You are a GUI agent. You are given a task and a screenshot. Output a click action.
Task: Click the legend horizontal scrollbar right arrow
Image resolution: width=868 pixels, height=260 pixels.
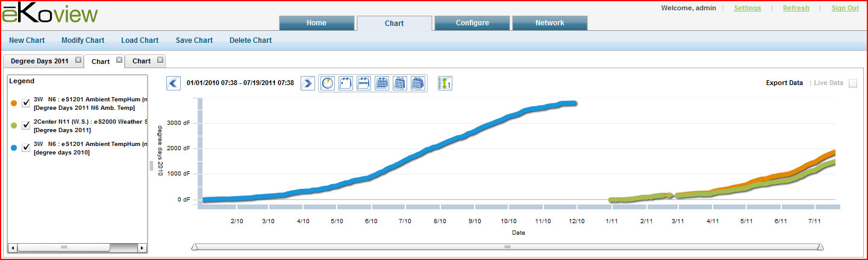tap(142, 248)
